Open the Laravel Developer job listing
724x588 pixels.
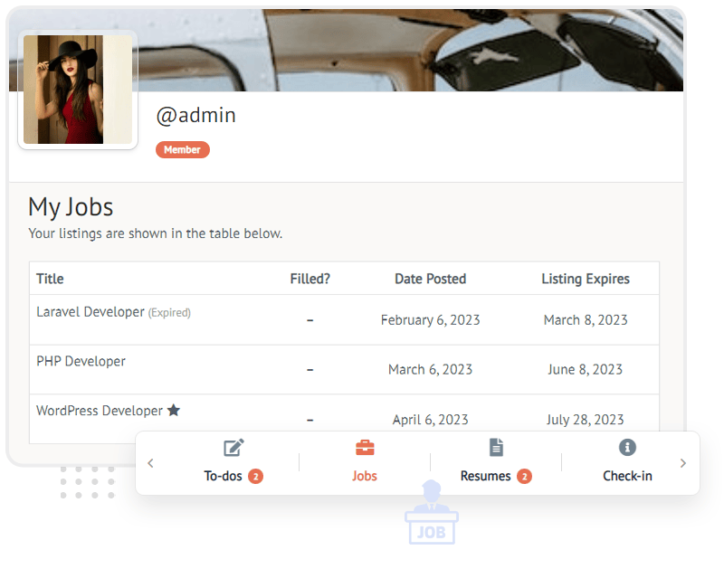click(90, 312)
